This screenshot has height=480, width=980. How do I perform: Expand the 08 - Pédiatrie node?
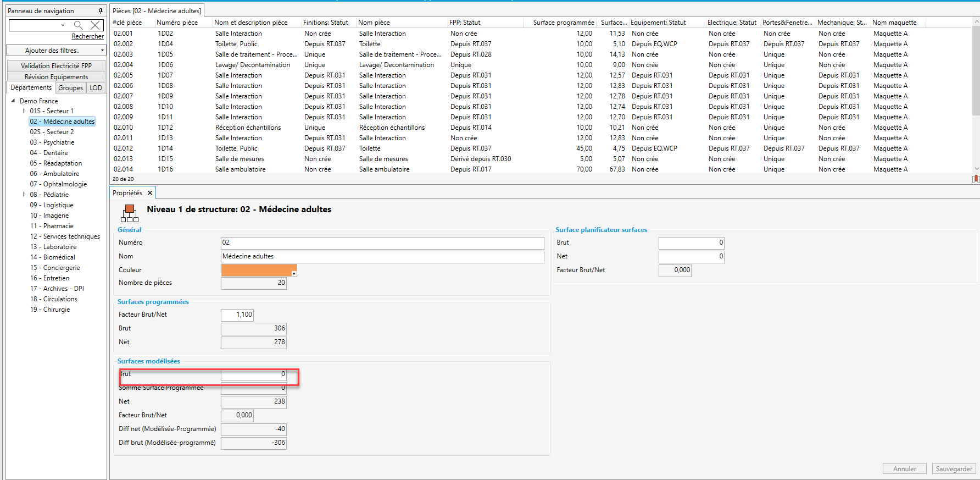click(24, 195)
